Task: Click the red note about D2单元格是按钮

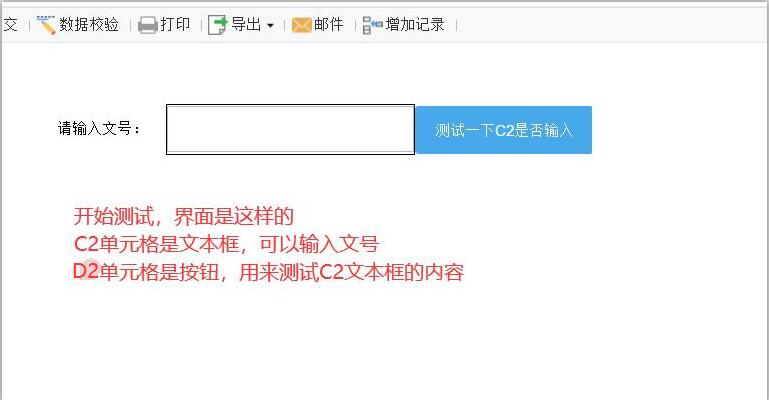Action: [268, 272]
